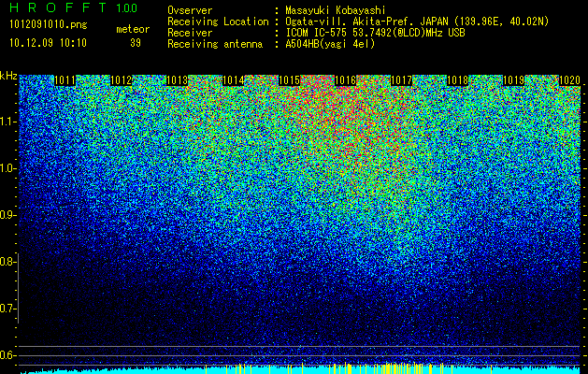Click the 1018 time marker
The width and height of the screenshot is (588, 374).
click(457, 80)
